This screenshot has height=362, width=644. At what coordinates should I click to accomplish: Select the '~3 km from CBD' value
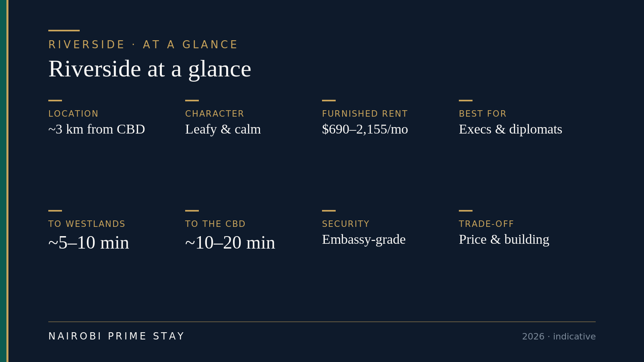(x=97, y=129)
